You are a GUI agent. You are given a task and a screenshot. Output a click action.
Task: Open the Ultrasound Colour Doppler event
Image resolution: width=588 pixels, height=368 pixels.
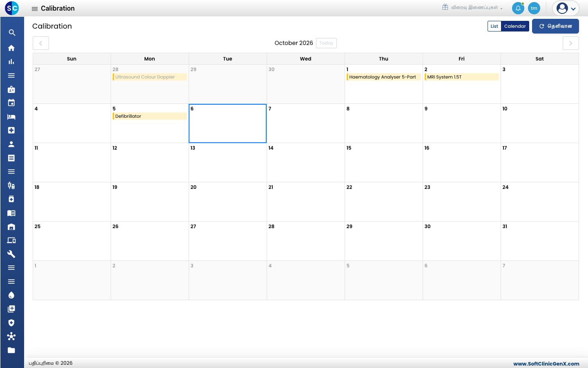pyautogui.click(x=150, y=77)
